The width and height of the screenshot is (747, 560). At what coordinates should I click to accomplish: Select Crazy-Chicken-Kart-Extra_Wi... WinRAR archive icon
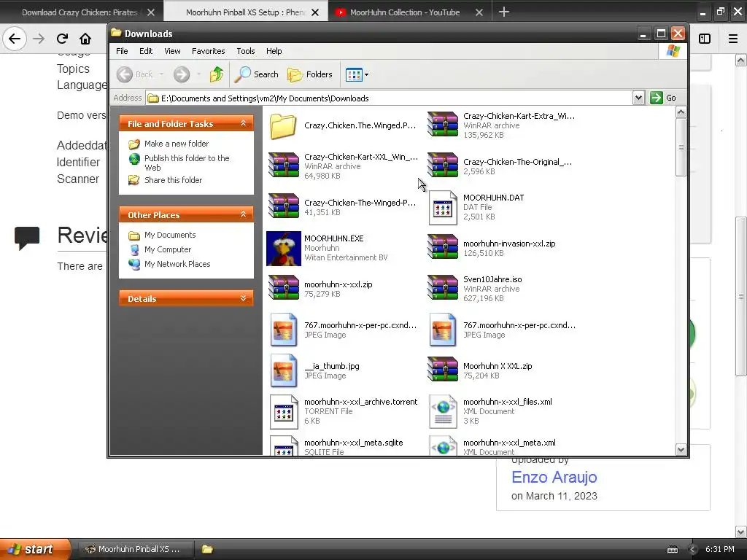pos(443,125)
